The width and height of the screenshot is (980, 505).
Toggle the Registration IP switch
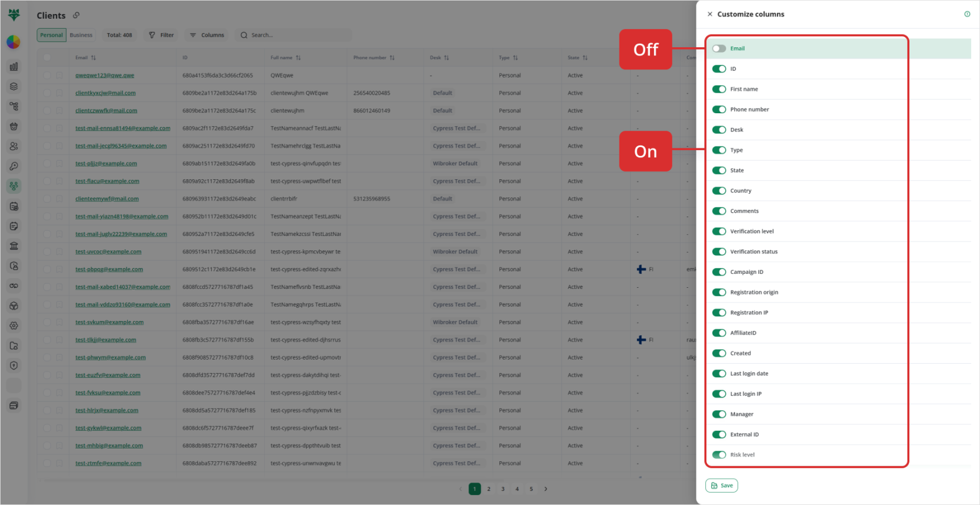(719, 313)
